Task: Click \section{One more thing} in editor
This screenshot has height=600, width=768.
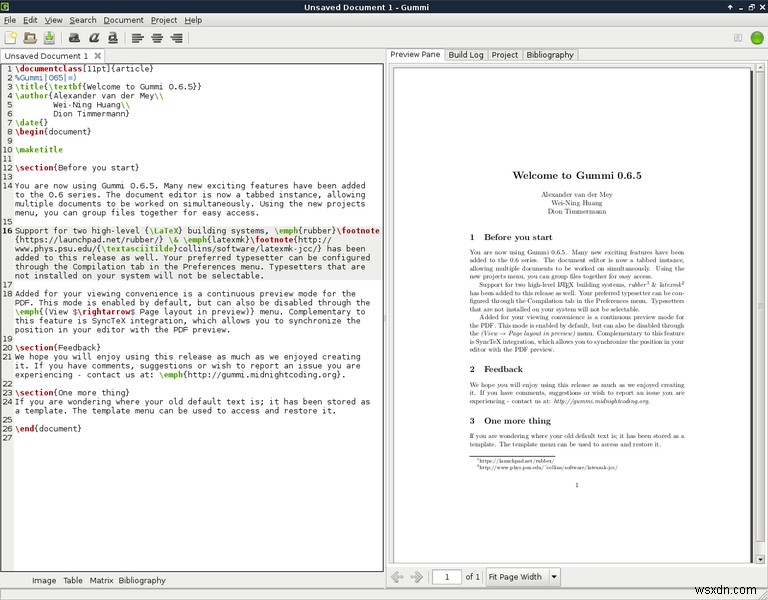Action: coord(72,393)
